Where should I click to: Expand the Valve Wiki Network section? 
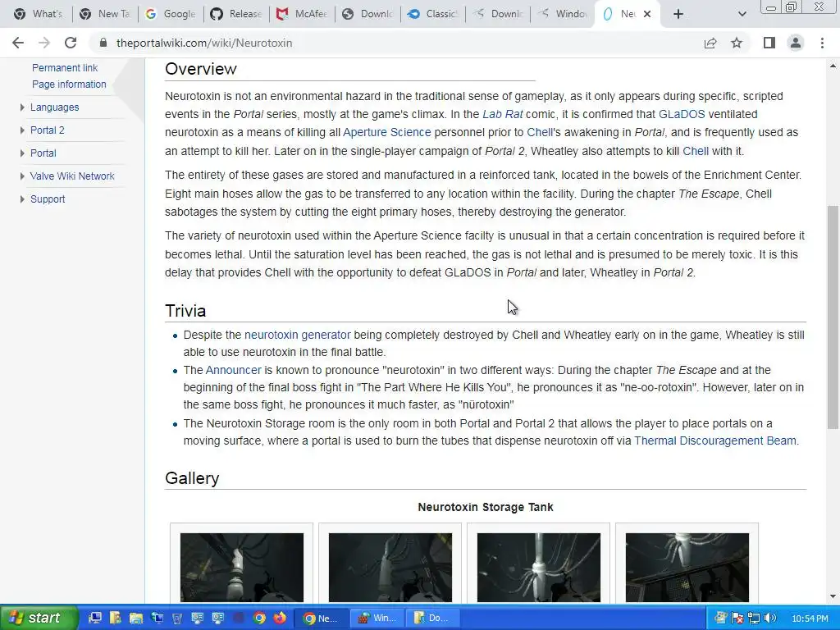pos(22,176)
